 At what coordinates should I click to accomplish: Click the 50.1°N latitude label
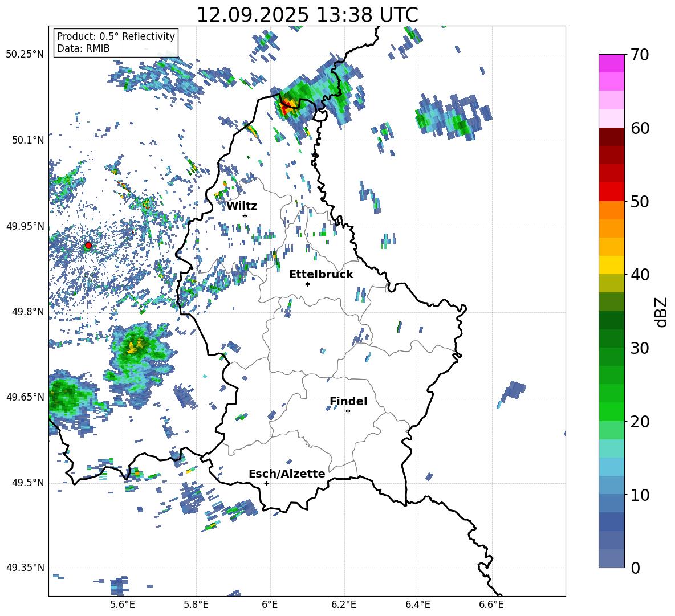(x=27, y=140)
